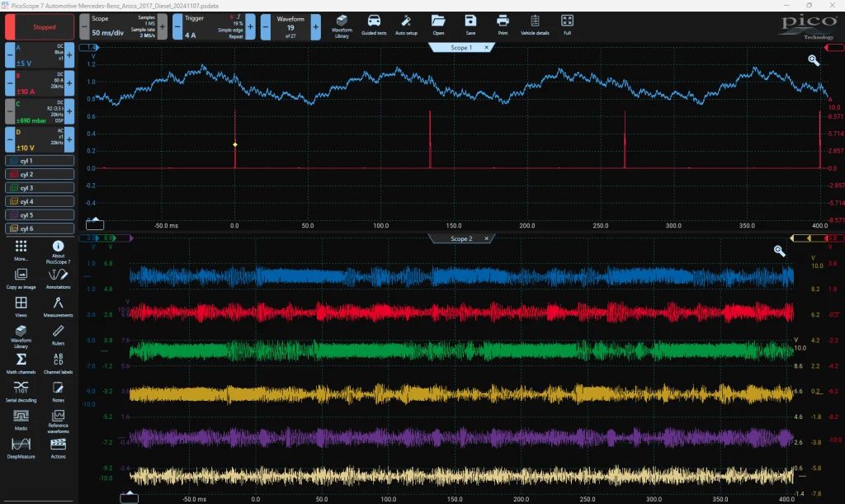Open the Masks tool
The height and width of the screenshot is (504, 845).
click(21, 420)
